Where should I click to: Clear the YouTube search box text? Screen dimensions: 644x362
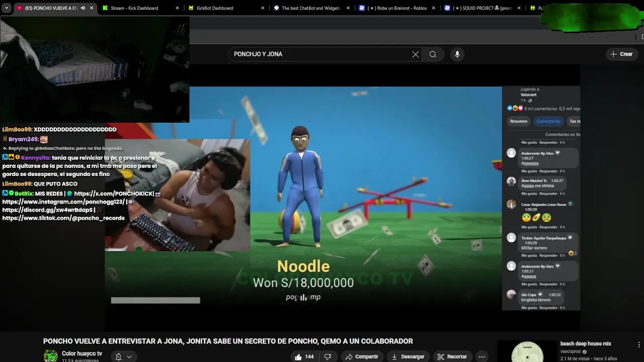(x=416, y=54)
